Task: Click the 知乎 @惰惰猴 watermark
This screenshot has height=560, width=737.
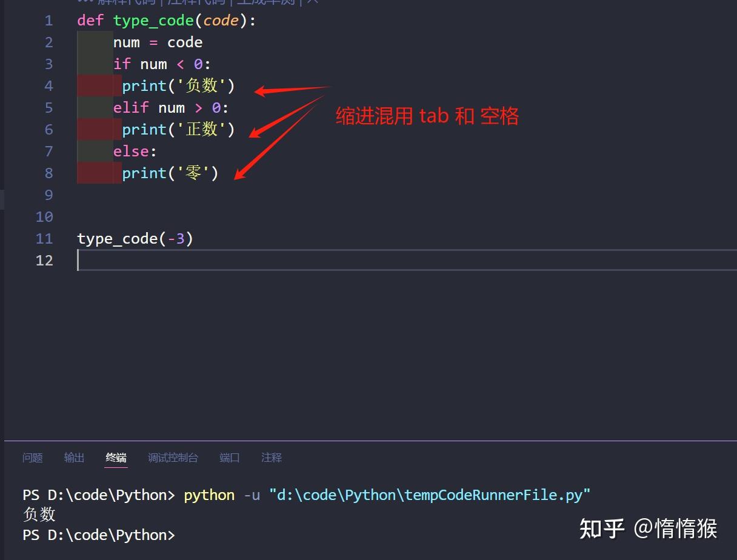Action: 647,528
